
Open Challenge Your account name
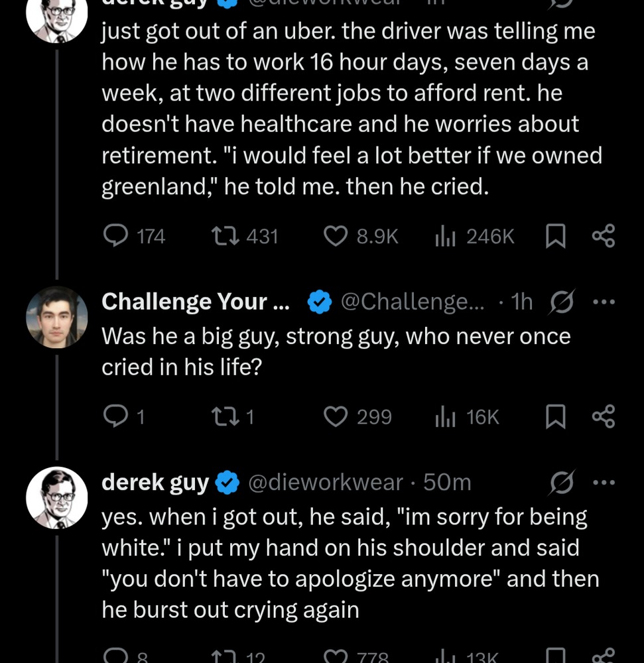click(196, 302)
